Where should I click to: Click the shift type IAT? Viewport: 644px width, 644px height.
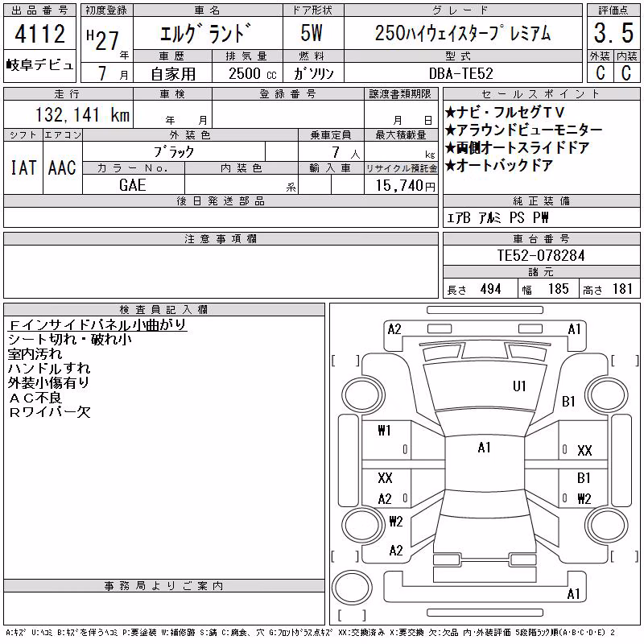(x=23, y=168)
